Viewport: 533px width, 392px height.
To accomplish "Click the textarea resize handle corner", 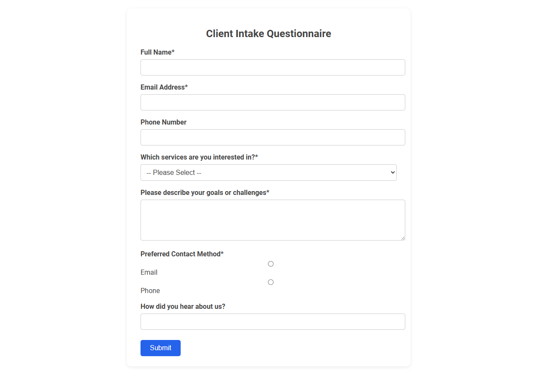I will [x=403, y=239].
